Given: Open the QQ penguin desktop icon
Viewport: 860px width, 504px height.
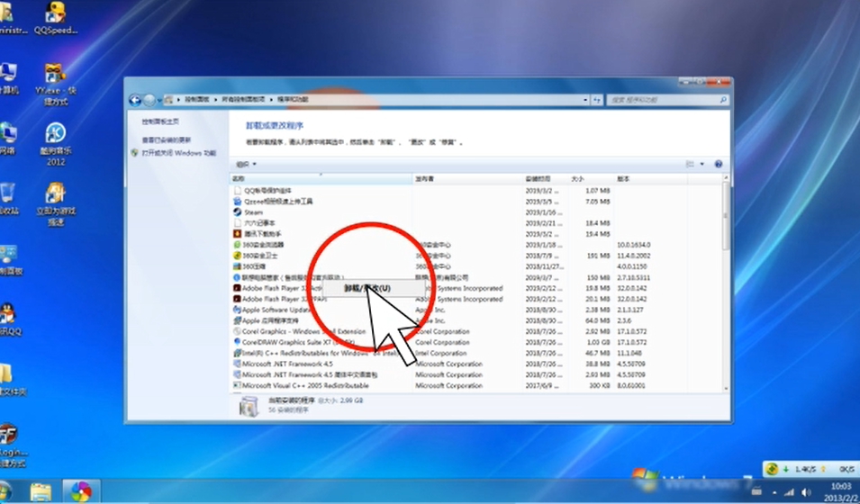Looking at the screenshot, I should (x=8, y=319).
